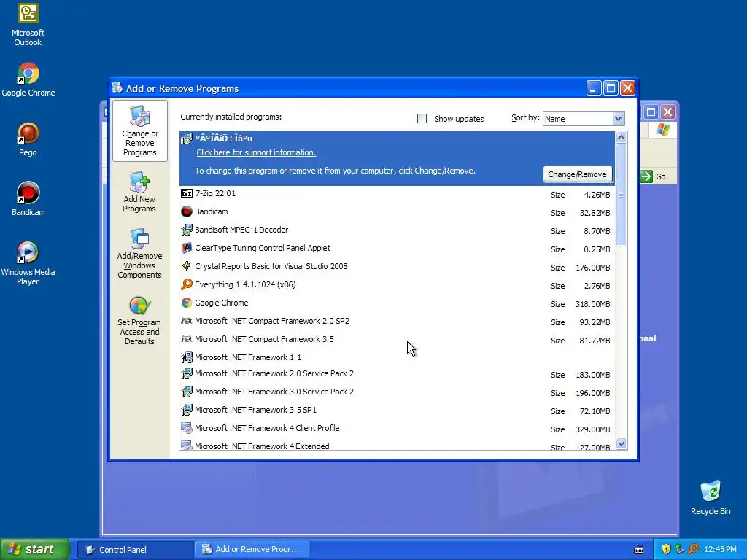Click the program list scroll up arrow
Viewport: 747px width, 560px height.
pyautogui.click(x=621, y=138)
